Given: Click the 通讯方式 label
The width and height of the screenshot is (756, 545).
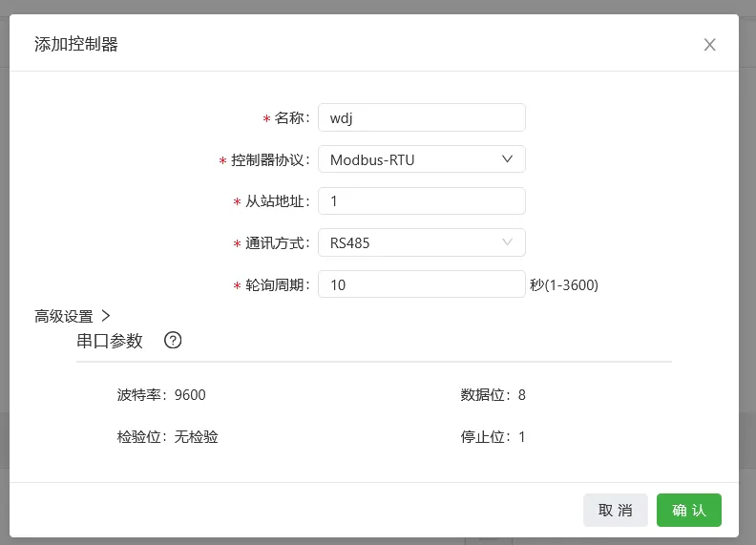Looking at the screenshot, I should click(x=275, y=243).
